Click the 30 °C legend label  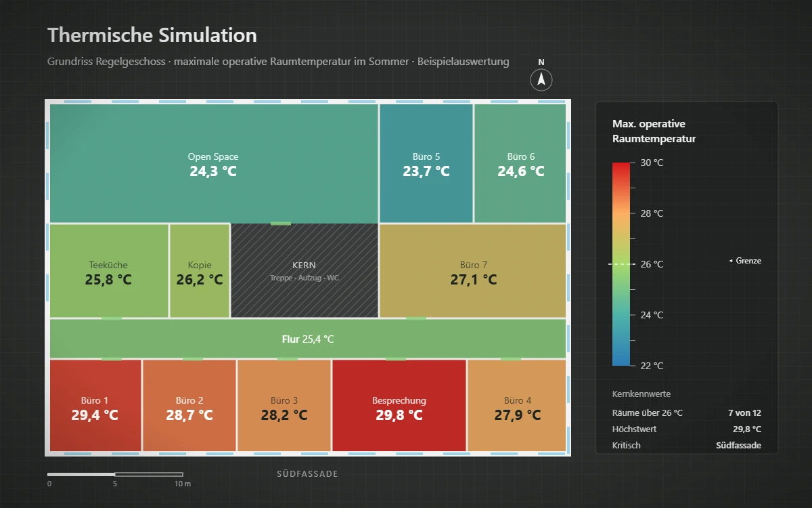tap(652, 163)
